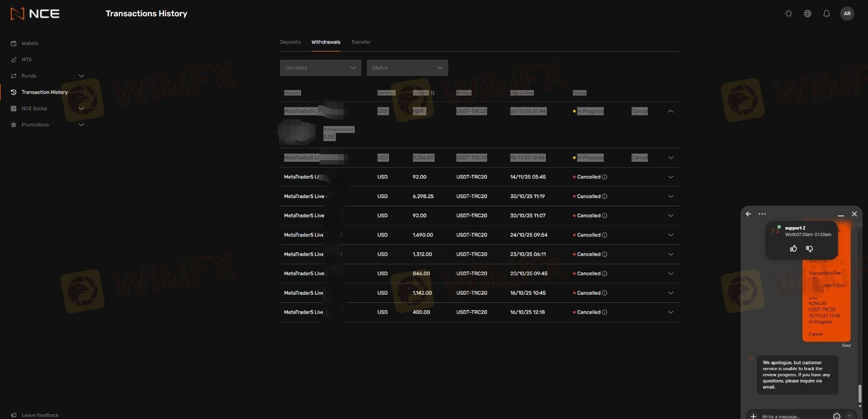Sort by the Amount column arrows

pyautogui.click(x=432, y=93)
